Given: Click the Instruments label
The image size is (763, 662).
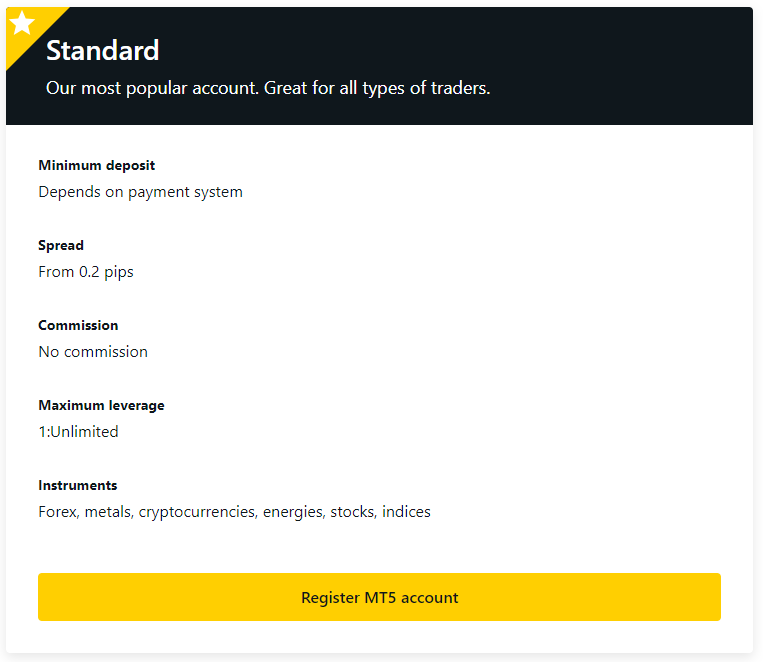Looking at the screenshot, I should click(77, 485).
